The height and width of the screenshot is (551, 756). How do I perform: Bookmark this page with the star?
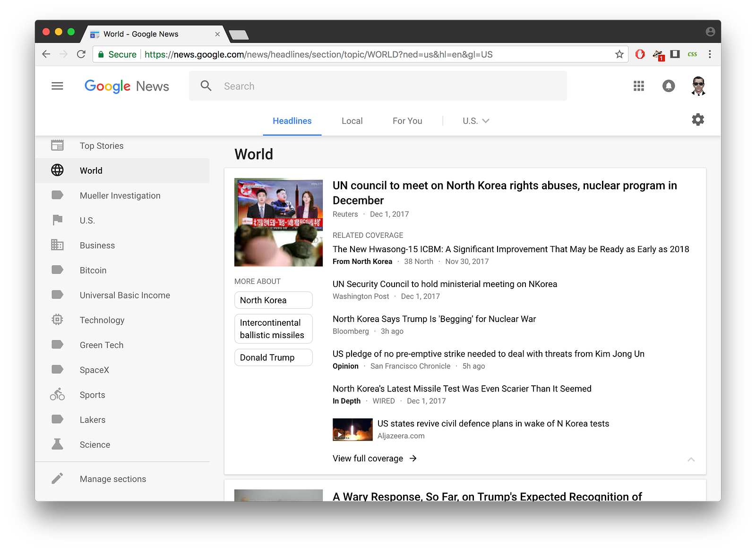[619, 54]
